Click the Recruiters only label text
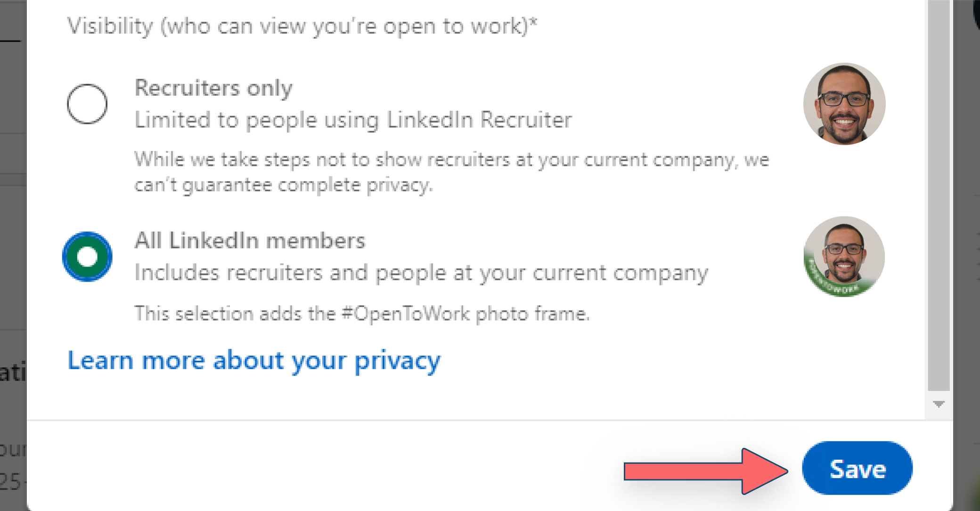Viewport: 980px width, 511px height. (x=213, y=88)
